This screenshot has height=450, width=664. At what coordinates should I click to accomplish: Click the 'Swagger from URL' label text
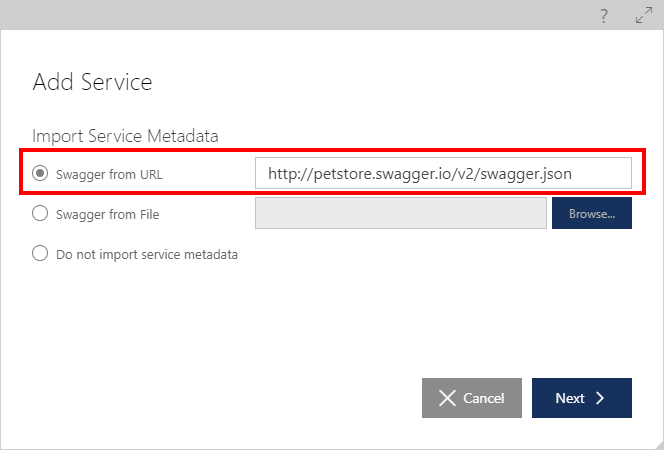coord(109,174)
